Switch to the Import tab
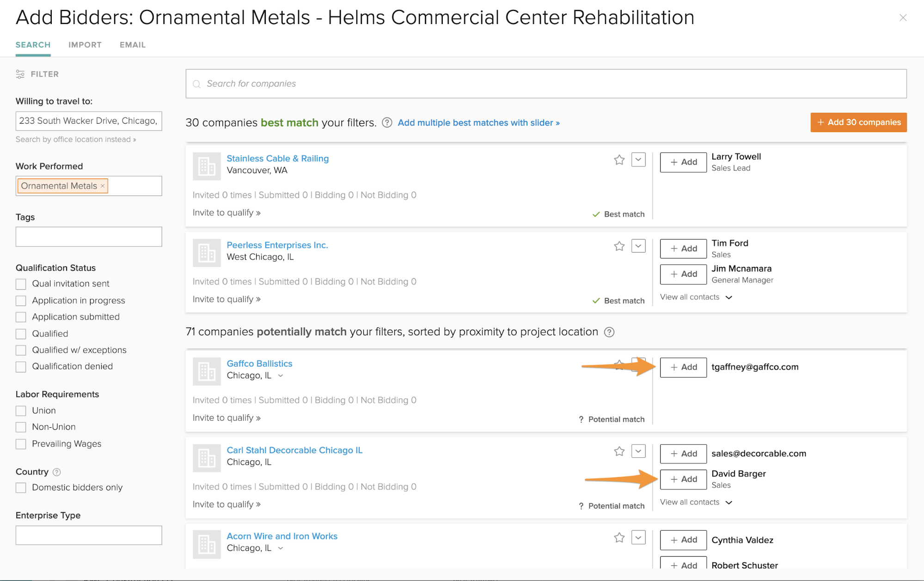 85,45
